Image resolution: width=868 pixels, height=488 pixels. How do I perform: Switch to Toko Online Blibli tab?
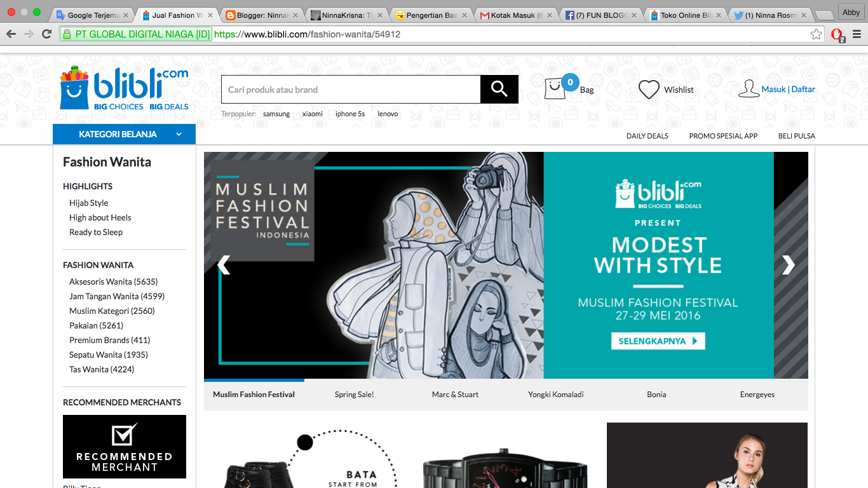click(x=684, y=15)
